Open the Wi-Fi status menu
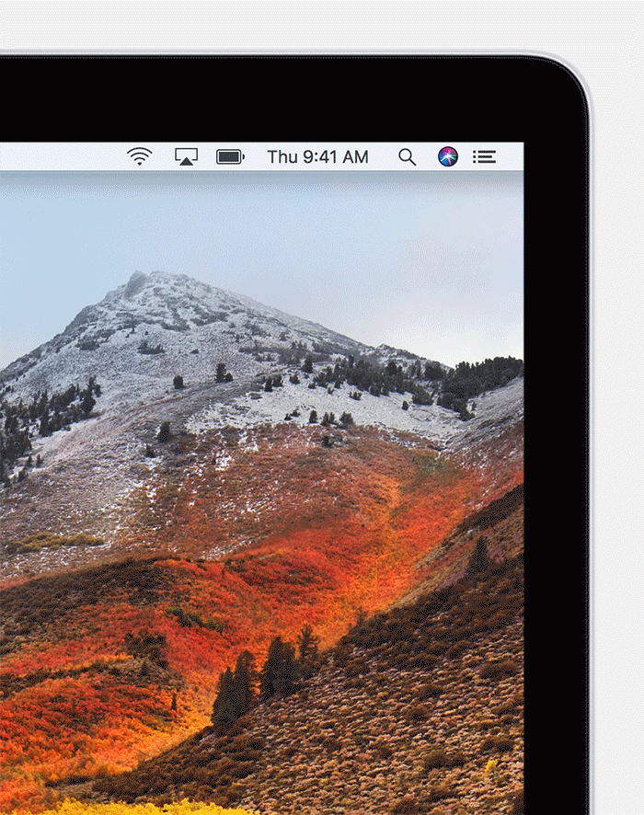 140,156
